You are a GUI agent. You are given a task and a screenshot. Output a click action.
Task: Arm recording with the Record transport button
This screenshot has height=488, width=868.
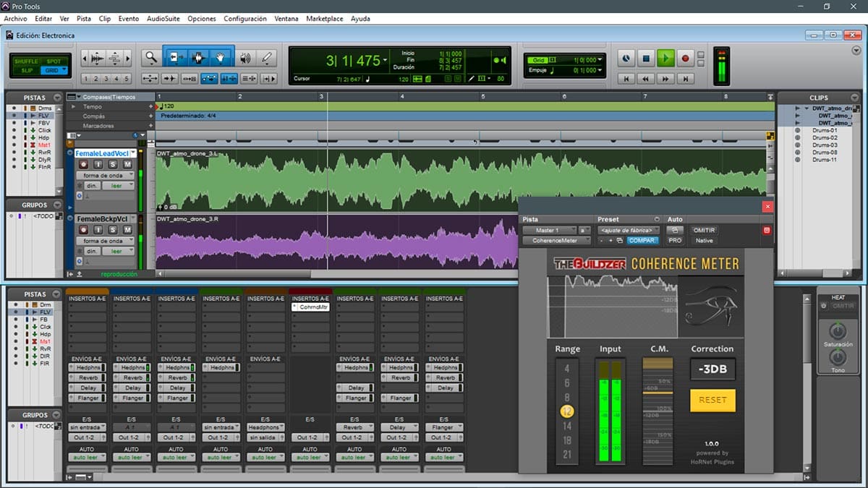pos(685,58)
